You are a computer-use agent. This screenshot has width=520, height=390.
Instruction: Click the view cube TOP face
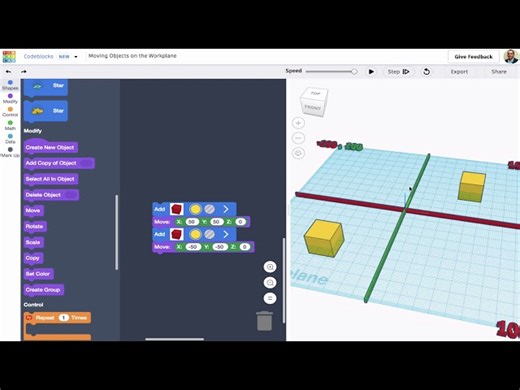coord(315,93)
